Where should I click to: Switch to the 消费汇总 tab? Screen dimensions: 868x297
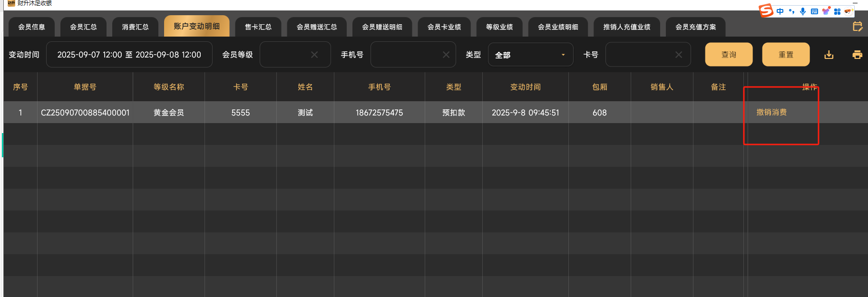(135, 27)
